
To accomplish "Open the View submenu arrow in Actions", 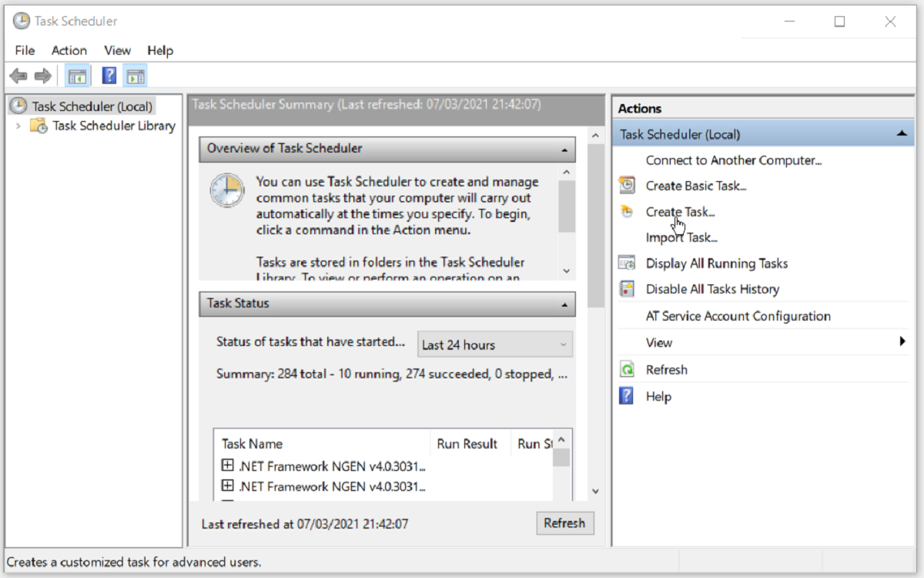I will (x=902, y=342).
